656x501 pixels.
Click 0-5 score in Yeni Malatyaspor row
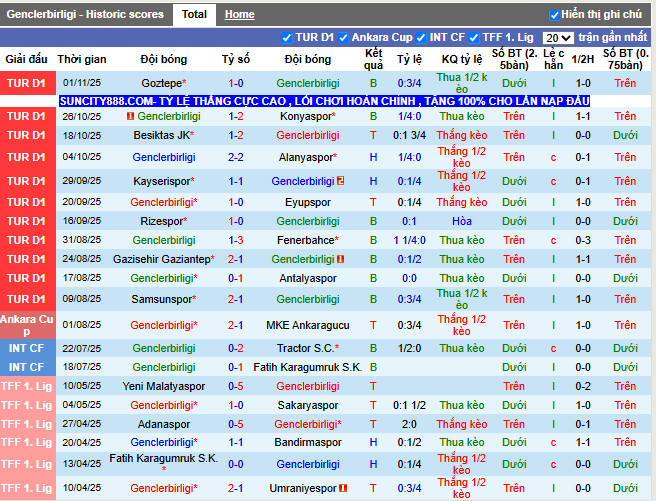(236, 386)
